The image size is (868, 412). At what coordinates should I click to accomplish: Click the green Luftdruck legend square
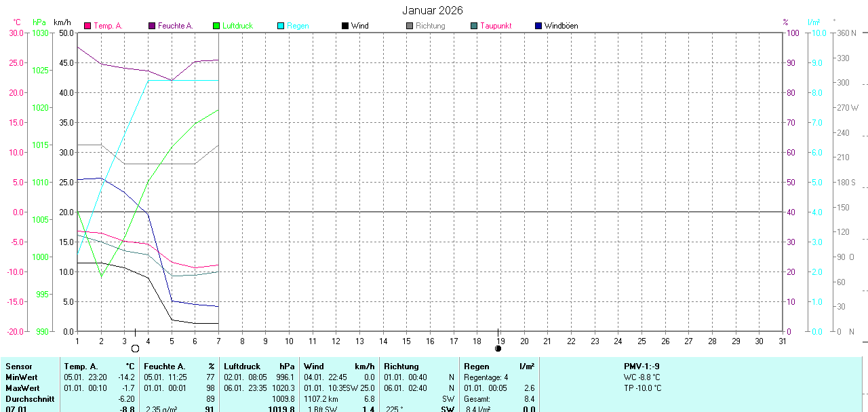coord(216,26)
